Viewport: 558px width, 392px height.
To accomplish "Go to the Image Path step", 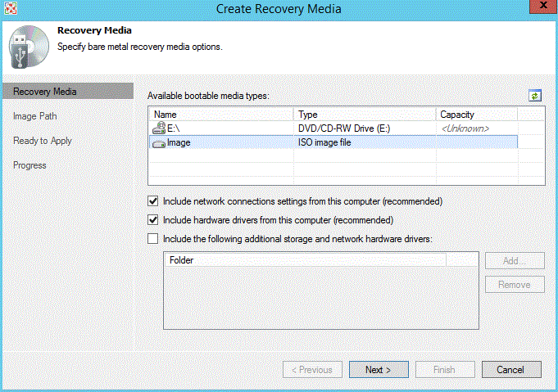I will 35,116.
